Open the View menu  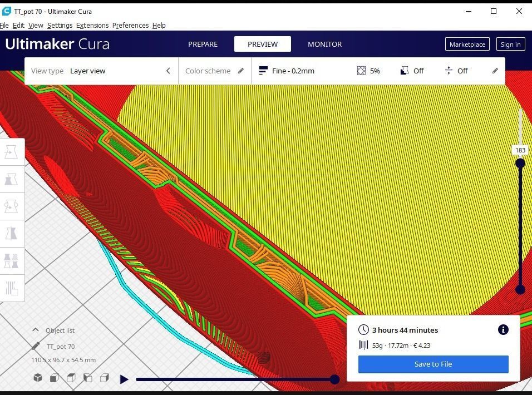(x=36, y=26)
